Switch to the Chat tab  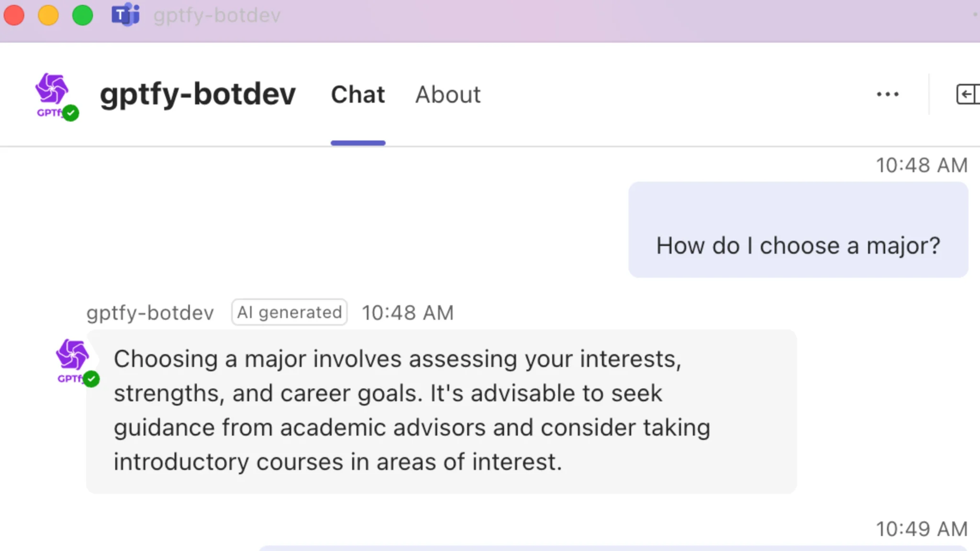(x=358, y=94)
